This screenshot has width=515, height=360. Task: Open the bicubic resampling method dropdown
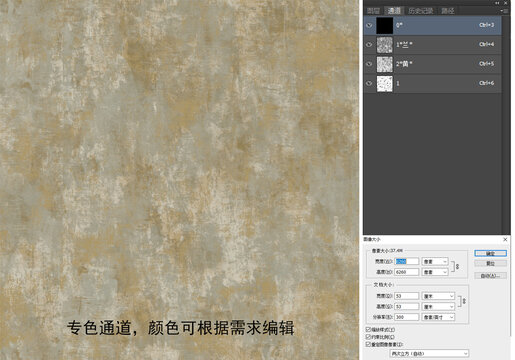[x=430, y=353]
